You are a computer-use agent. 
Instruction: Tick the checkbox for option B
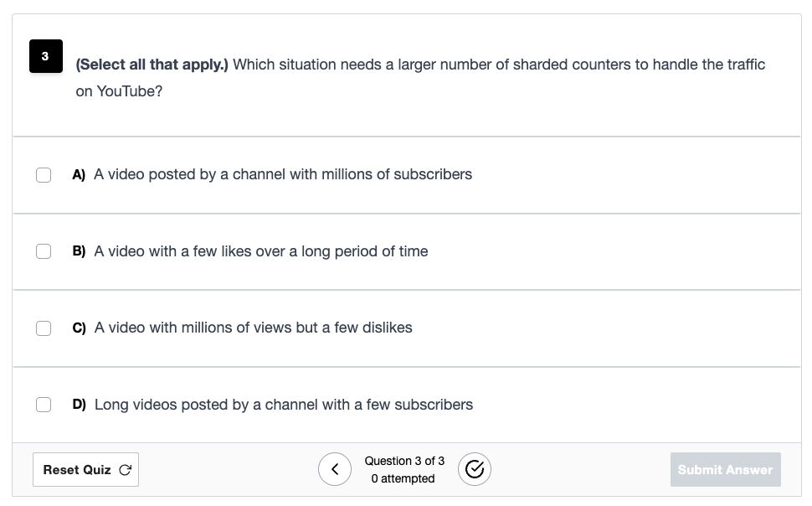tap(44, 251)
